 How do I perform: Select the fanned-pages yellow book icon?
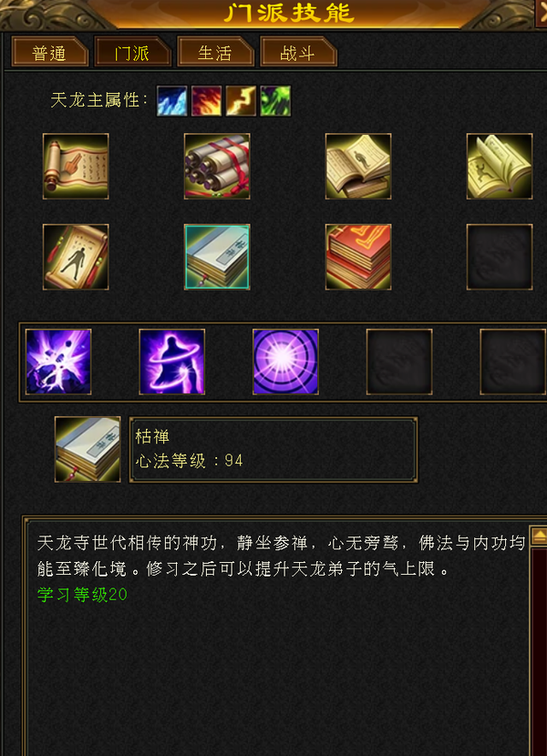tap(500, 167)
